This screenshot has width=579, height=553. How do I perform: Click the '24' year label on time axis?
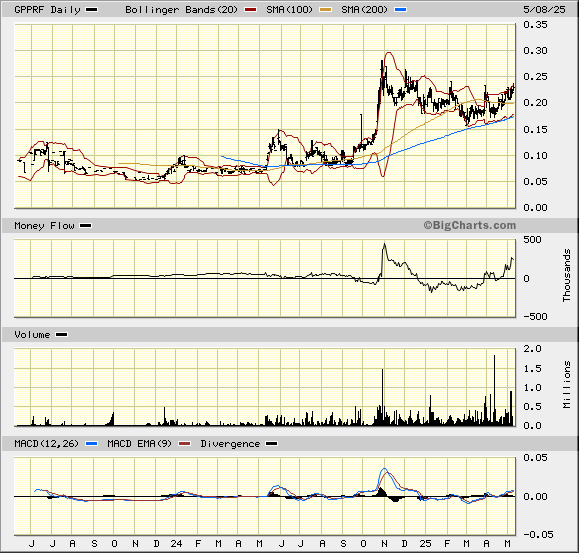(x=177, y=544)
